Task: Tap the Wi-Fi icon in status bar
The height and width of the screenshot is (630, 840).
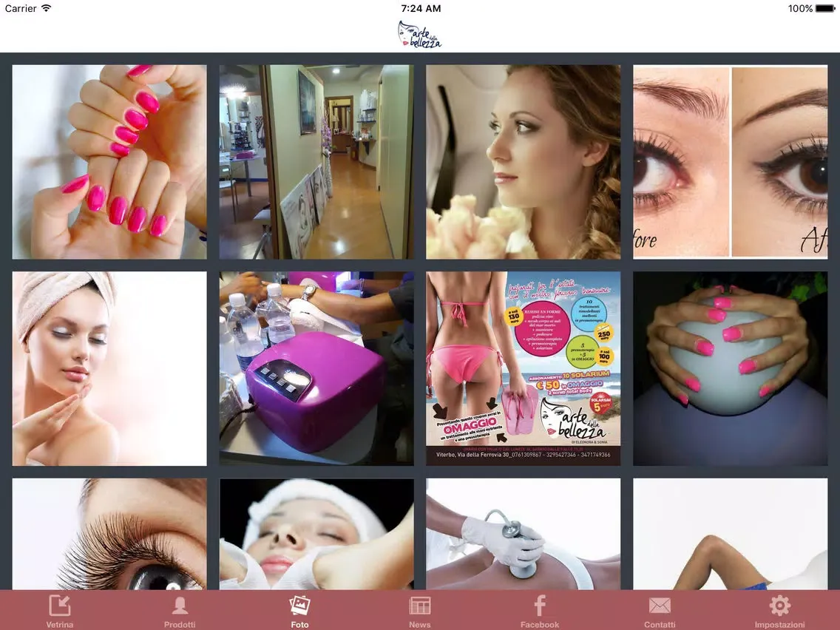Action: pos(47,8)
